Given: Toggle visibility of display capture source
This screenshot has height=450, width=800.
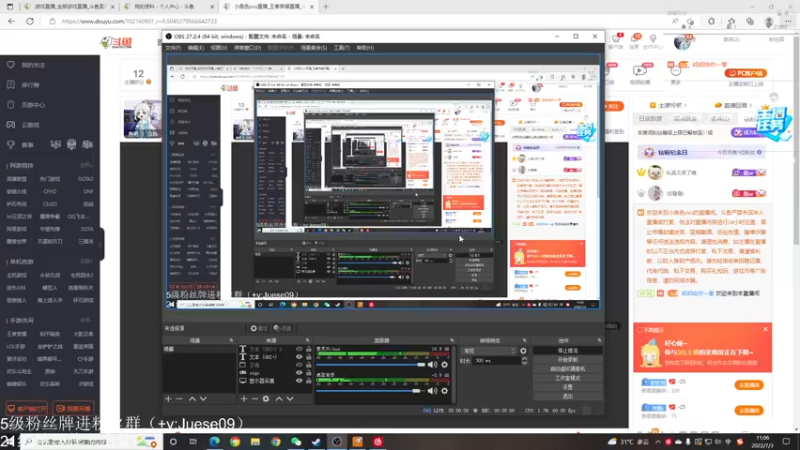Looking at the screenshot, I should pyautogui.click(x=299, y=381).
